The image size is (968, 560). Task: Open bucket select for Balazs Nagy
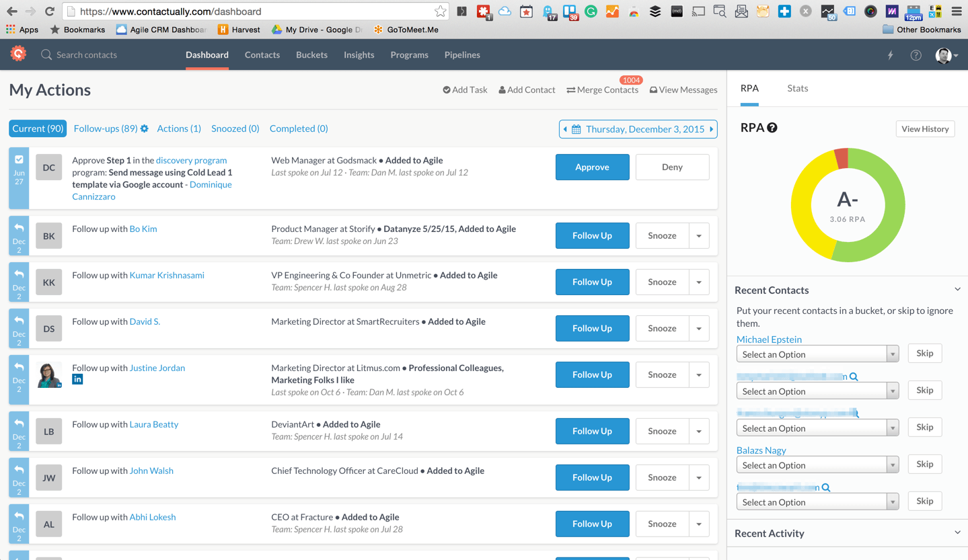coord(818,465)
